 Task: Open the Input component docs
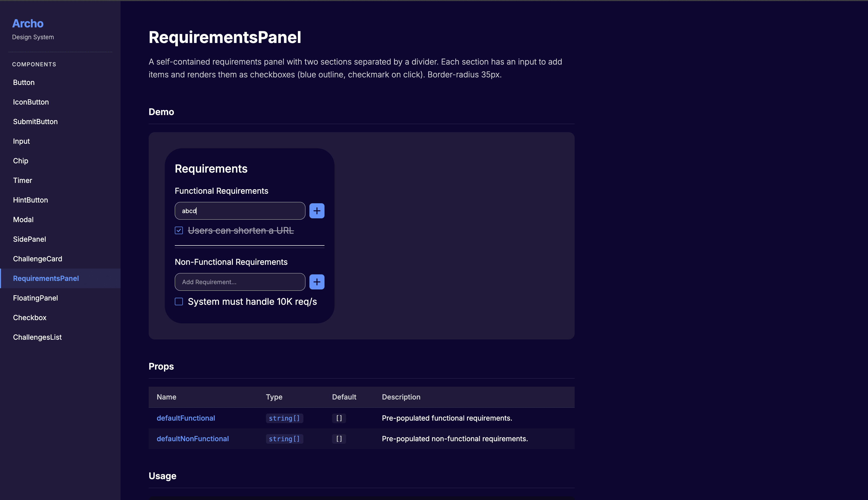[21, 141]
